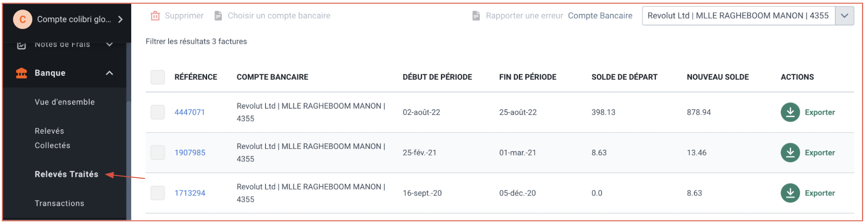The width and height of the screenshot is (868, 224).
Task: Check the box for reference 1713294
Action: coord(158,193)
